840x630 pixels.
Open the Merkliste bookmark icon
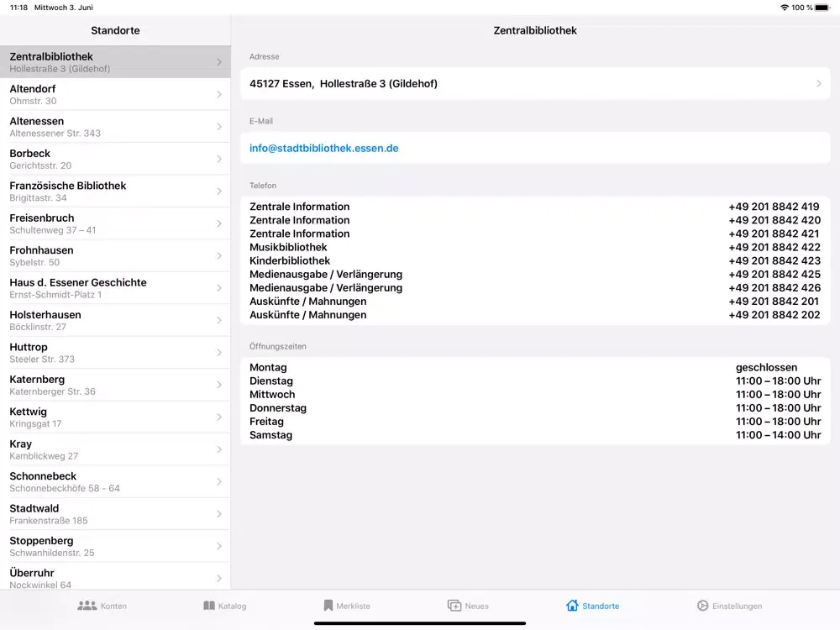(328, 606)
